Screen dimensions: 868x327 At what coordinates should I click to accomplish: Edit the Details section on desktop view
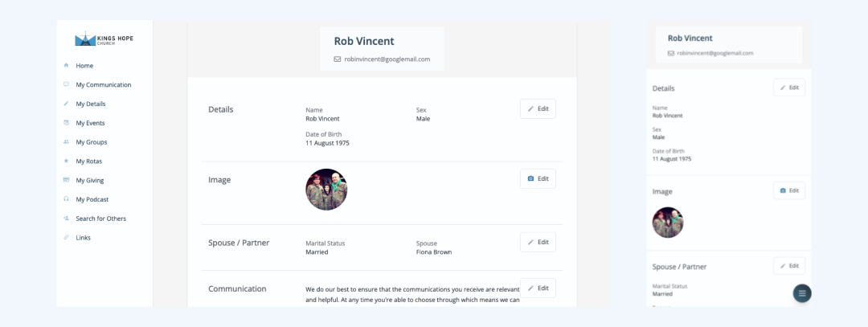pyautogui.click(x=538, y=109)
